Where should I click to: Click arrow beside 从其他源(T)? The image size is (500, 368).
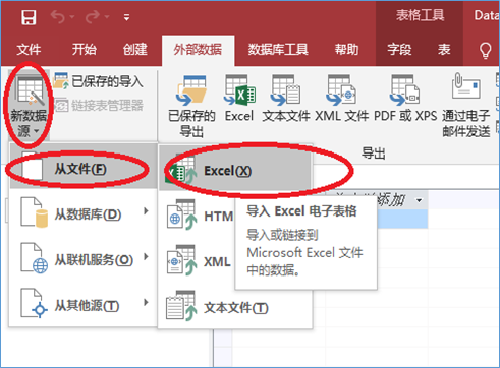(146, 302)
